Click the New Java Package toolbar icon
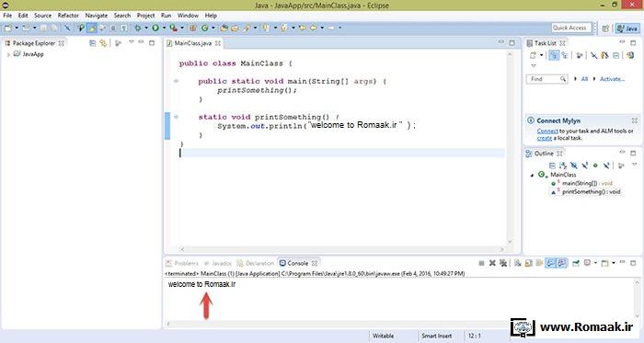The image size is (644, 343). [192, 28]
